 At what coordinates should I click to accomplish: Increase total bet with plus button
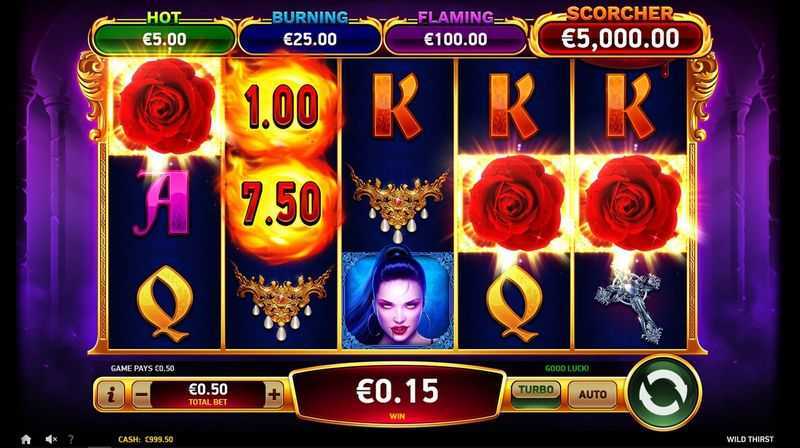[x=274, y=394]
